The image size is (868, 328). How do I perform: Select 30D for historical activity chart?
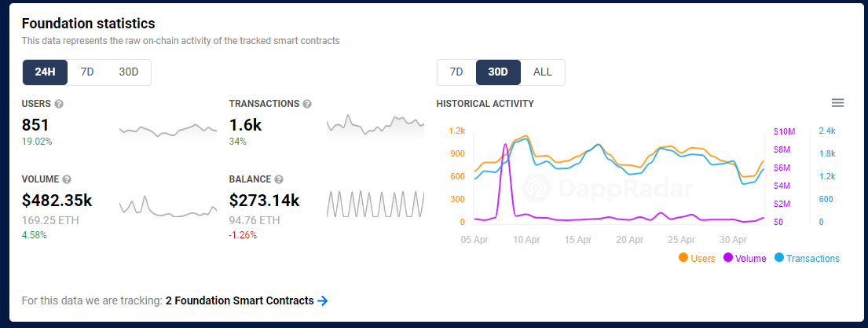pos(498,72)
